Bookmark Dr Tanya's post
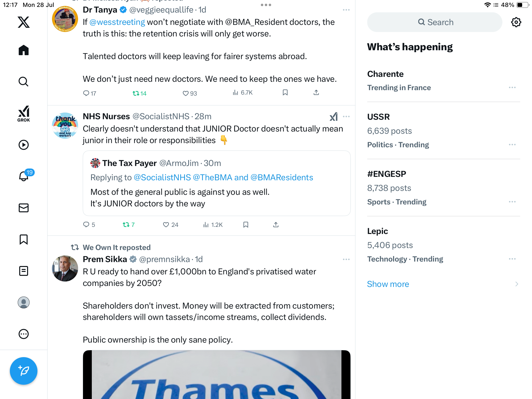Viewport: 532px width, 399px height. (285, 93)
